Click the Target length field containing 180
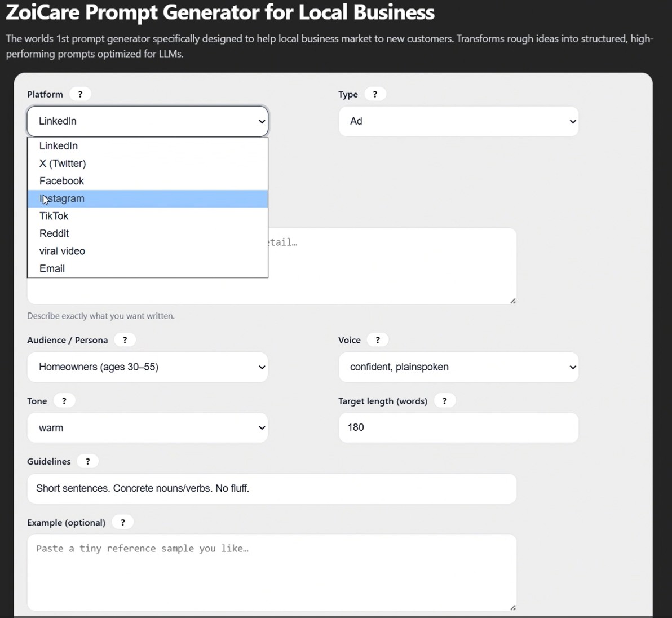672x618 pixels. click(x=458, y=427)
